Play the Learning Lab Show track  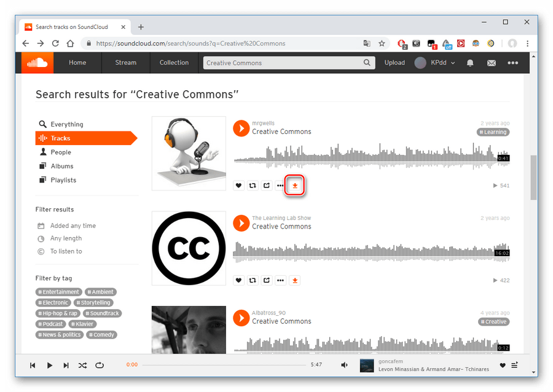[x=241, y=223]
